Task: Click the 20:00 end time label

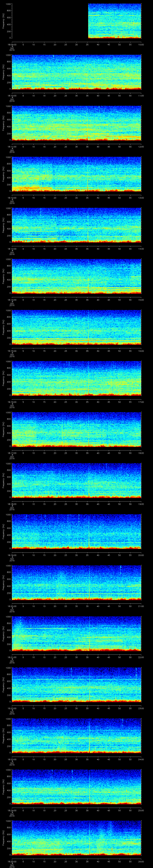Action: tap(141, 555)
